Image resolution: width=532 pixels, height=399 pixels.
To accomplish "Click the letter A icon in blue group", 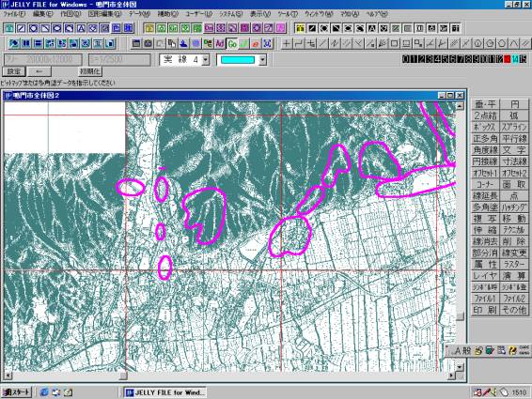I will click(81, 28).
